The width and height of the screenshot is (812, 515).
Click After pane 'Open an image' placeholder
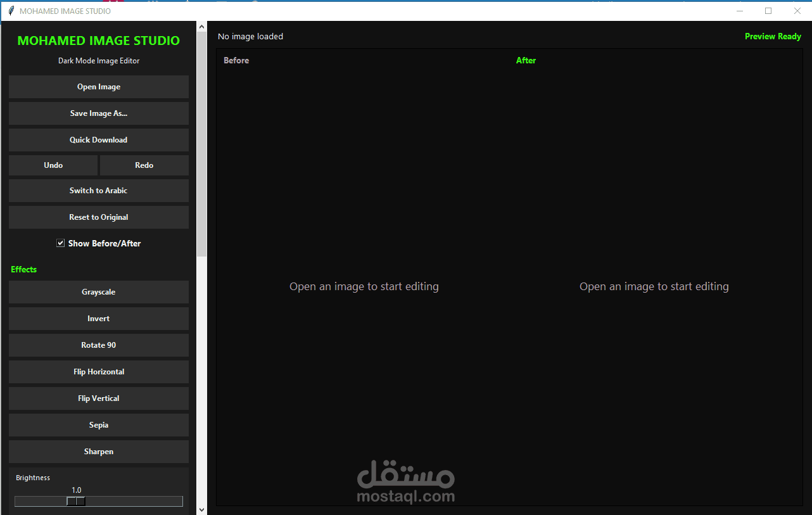tap(654, 286)
